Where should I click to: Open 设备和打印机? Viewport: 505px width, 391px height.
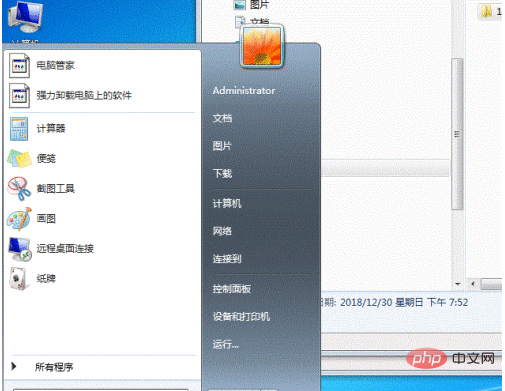point(241,316)
